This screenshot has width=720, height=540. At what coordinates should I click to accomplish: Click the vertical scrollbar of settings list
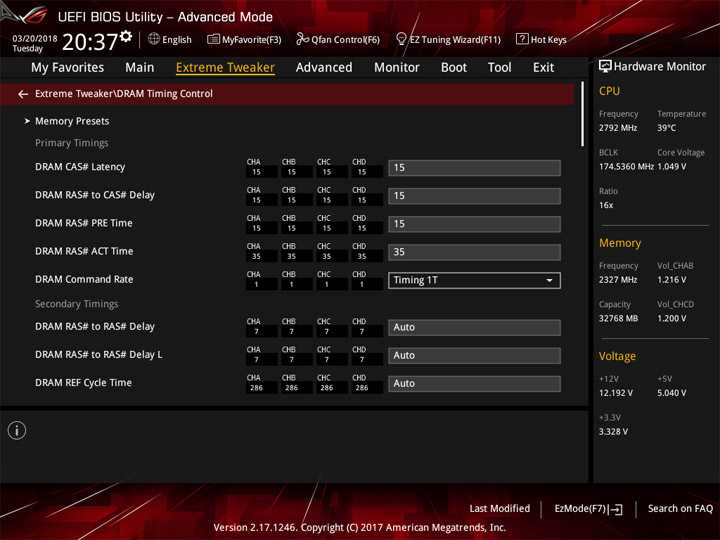[582, 114]
